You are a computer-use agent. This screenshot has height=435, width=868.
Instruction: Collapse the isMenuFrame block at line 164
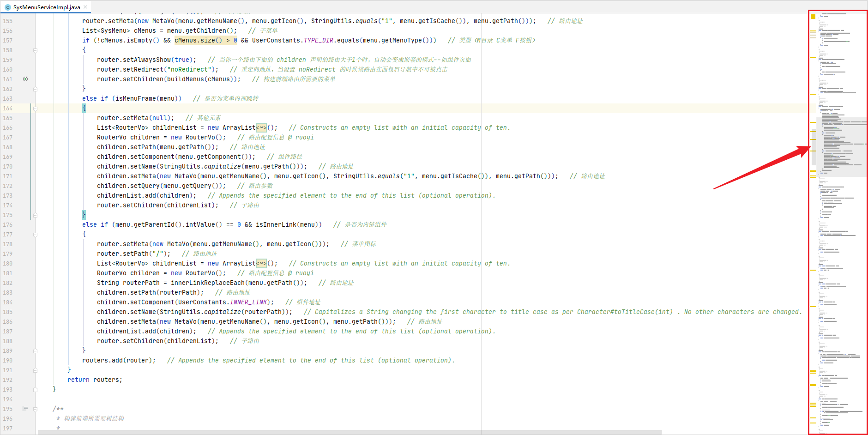pyautogui.click(x=35, y=109)
